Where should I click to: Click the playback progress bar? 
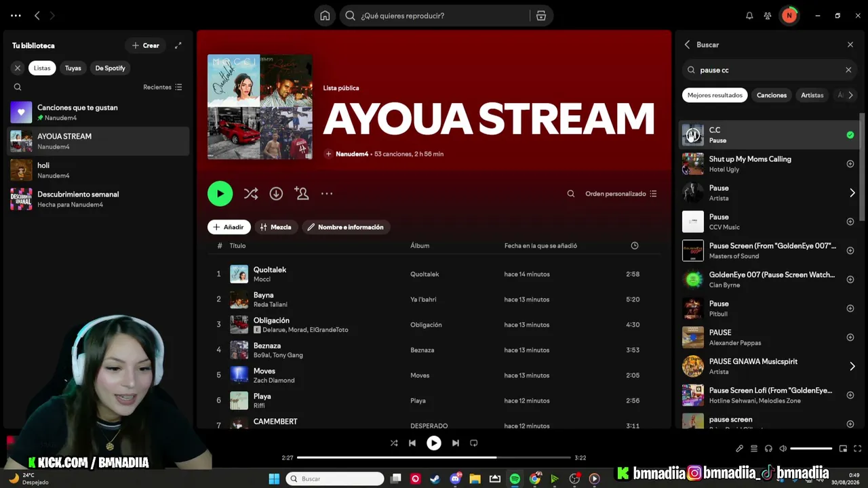click(x=435, y=457)
